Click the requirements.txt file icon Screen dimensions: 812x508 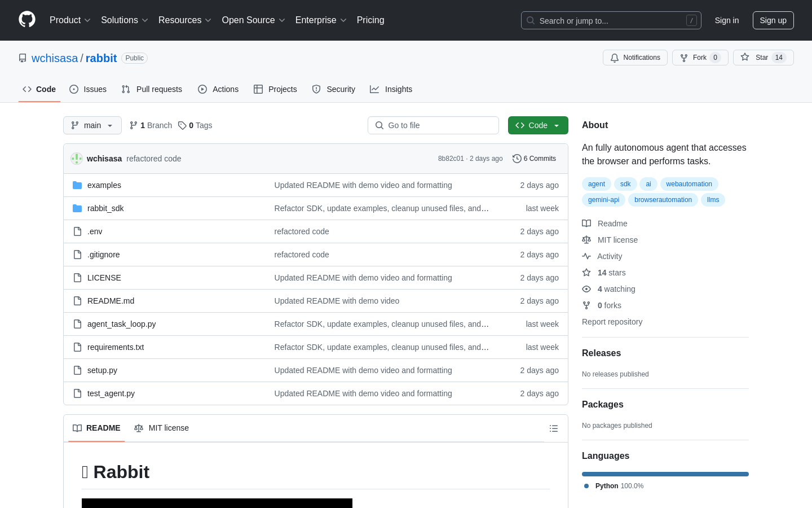pyautogui.click(x=77, y=347)
